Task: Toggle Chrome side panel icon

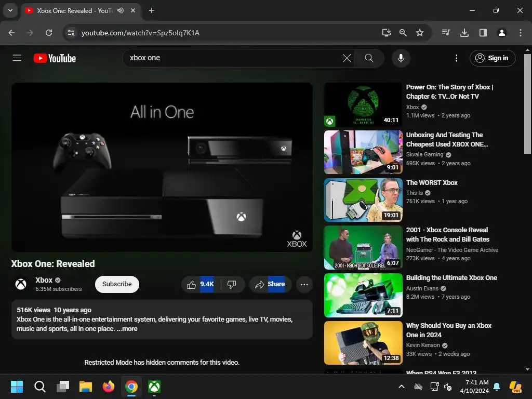Action: [483, 33]
